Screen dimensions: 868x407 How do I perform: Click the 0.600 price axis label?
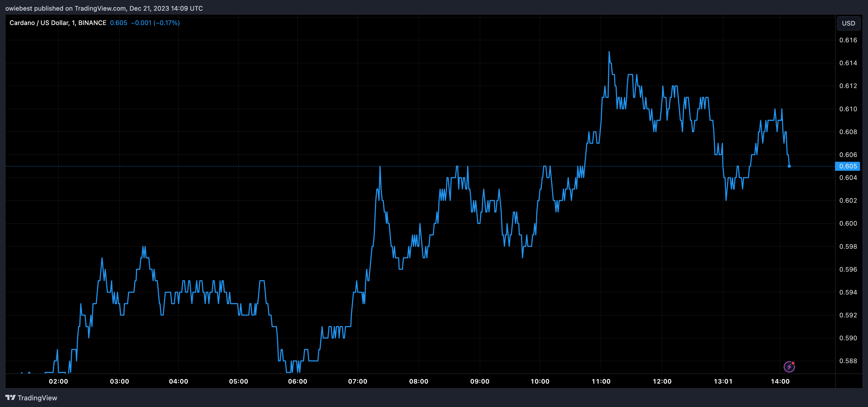point(848,223)
